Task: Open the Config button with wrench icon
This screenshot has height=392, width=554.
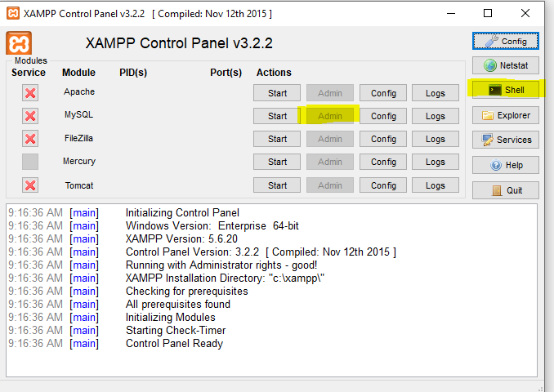Action: 506,42
